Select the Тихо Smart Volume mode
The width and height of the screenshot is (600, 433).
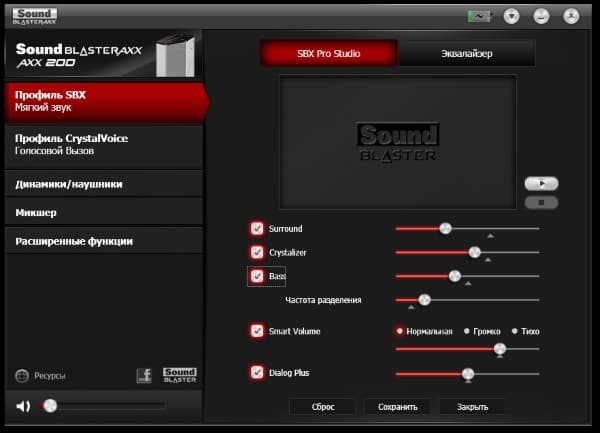515,331
